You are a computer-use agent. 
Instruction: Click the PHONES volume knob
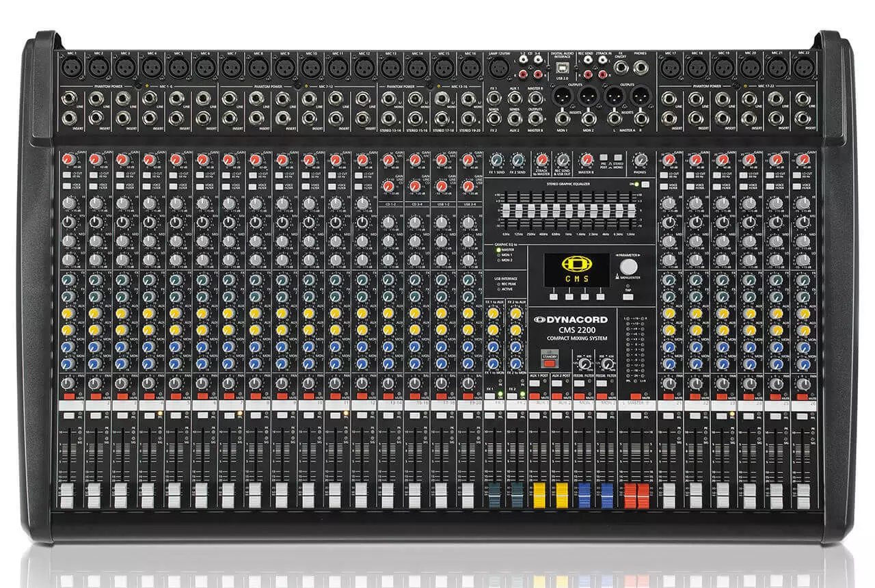pyautogui.click(x=640, y=160)
